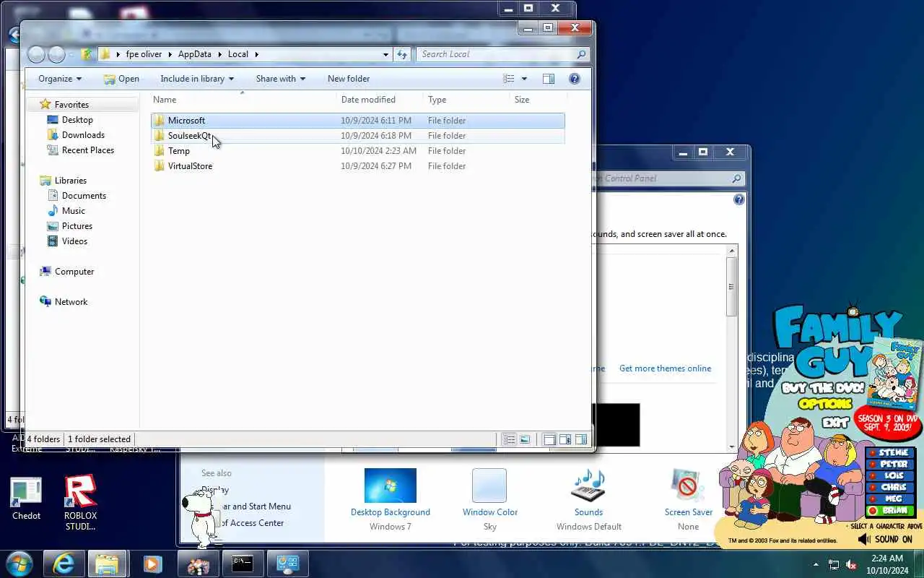Screen dimensions: 924x578
Task: Expand breadcrumb arrow after Local
Action: pyautogui.click(x=256, y=54)
